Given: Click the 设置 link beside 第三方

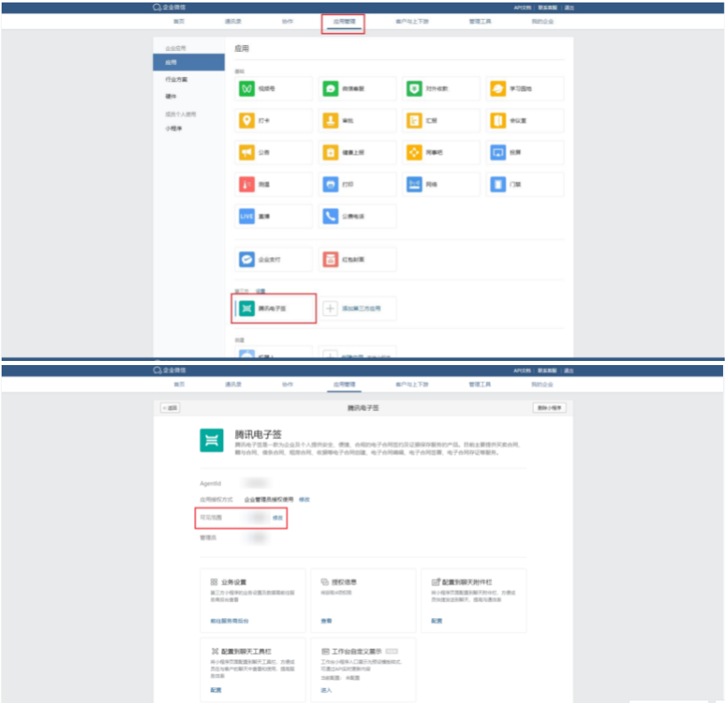Looking at the screenshot, I should coord(261,291).
